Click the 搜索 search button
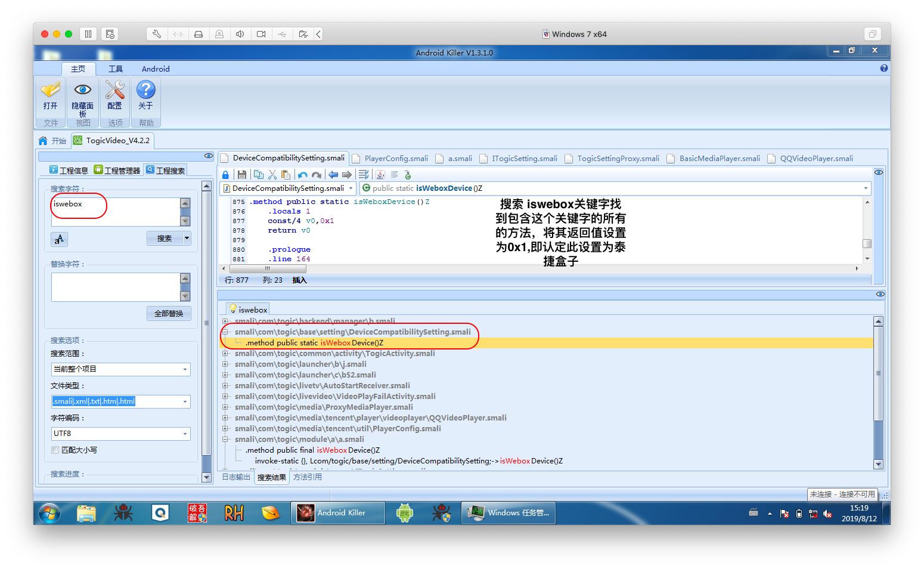This screenshot has width=924, height=569. coord(165,238)
